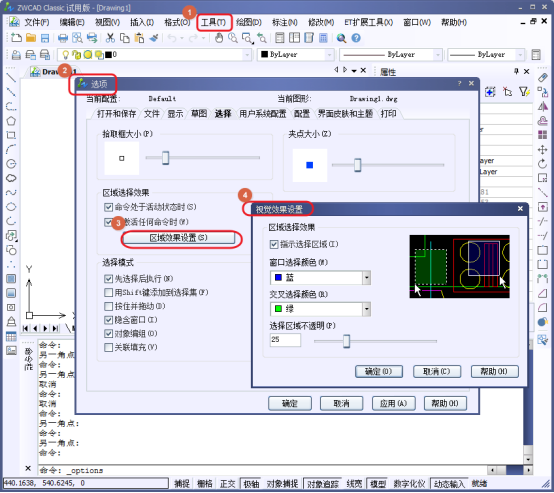The image size is (554, 493).
Task: Click the Copy icon in toolbar
Action: 125,38
